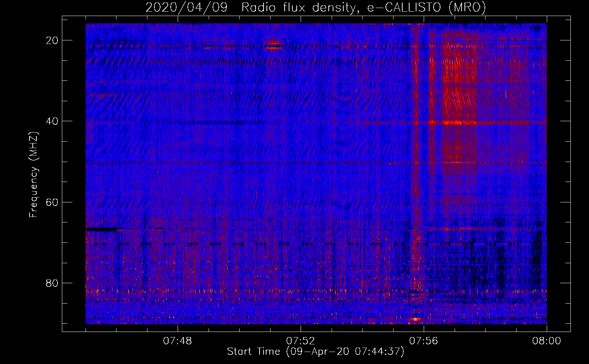Click the time tick label 08:00
Image resolution: width=589 pixels, height=364 pixels.
546,341
